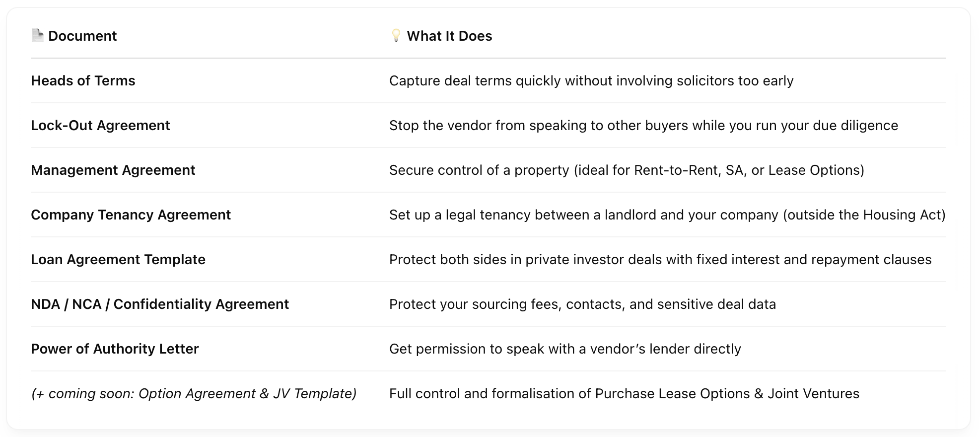Click the Purchase Lease Options & Joint Ventures text
This screenshot has height=437, width=980.
click(624, 394)
